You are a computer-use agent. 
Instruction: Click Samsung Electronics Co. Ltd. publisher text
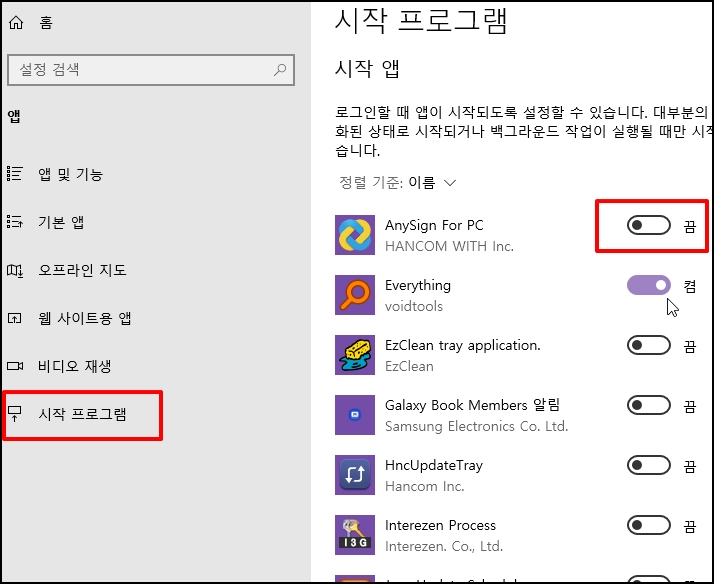(x=477, y=427)
